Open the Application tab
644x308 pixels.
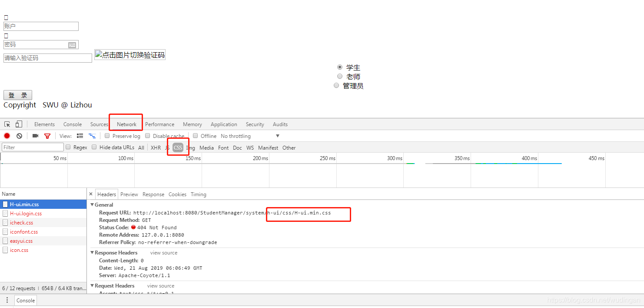click(x=224, y=124)
